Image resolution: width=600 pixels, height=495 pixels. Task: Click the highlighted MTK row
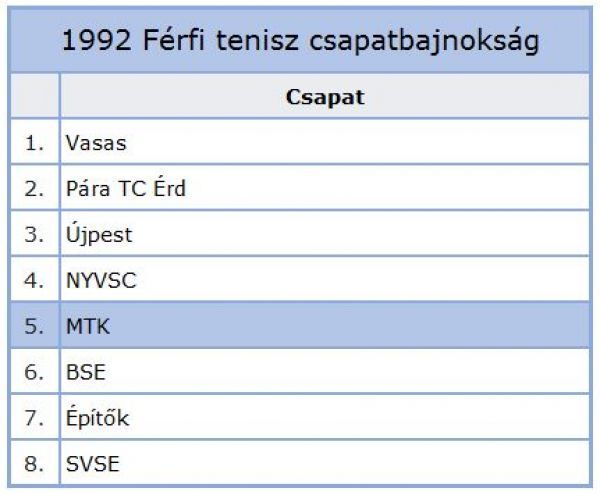(x=300, y=326)
